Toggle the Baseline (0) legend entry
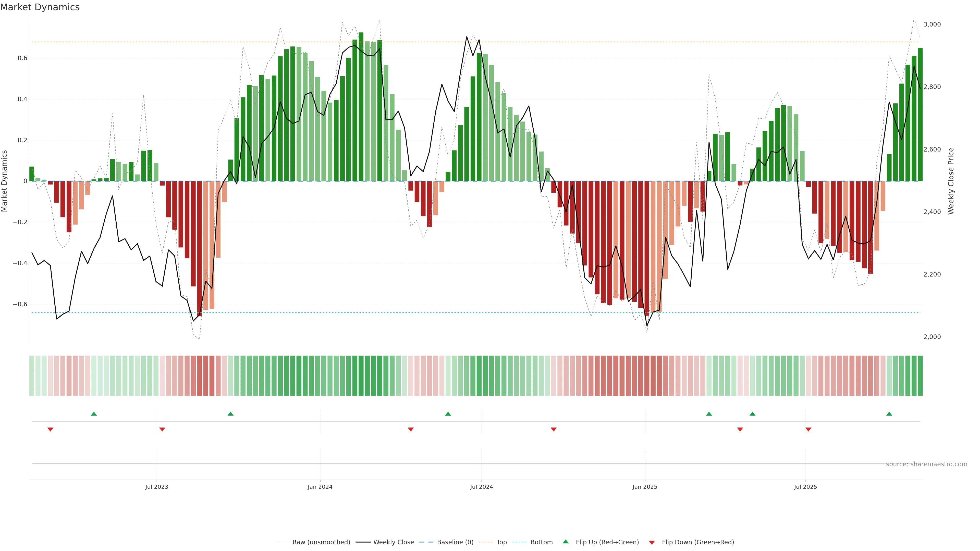Image resolution: width=980 pixels, height=551 pixels. [455, 542]
